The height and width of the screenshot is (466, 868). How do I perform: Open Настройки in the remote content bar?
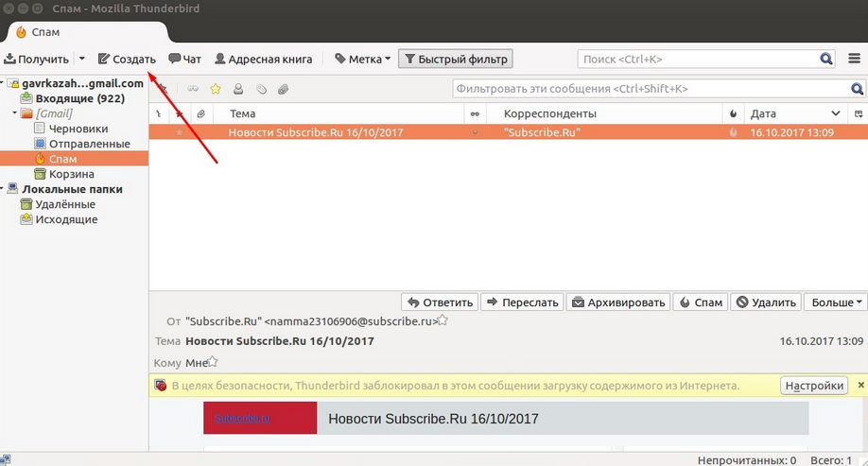pos(814,386)
